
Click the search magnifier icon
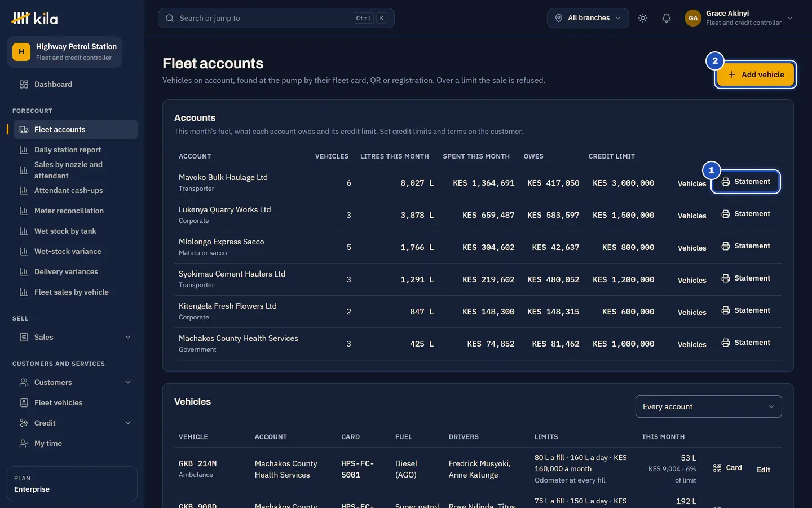point(170,18)
